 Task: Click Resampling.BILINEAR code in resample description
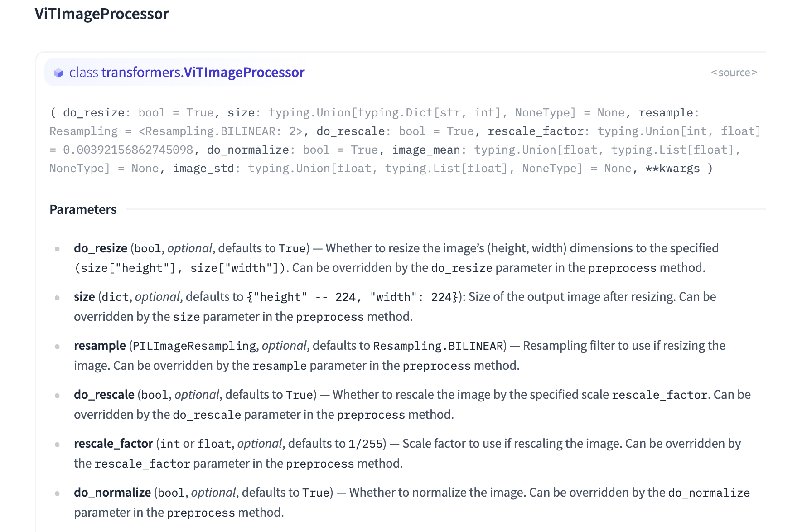pyautogui.click(x=438, y=346)
